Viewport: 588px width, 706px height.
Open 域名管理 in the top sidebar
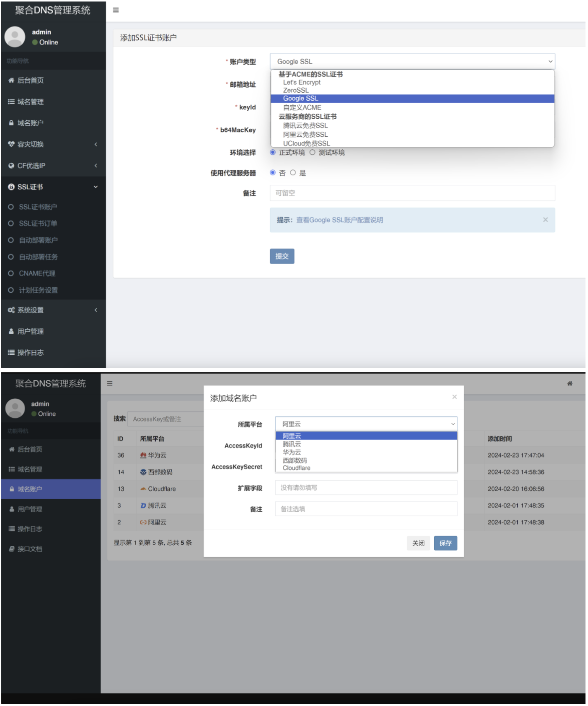point(53,102)
